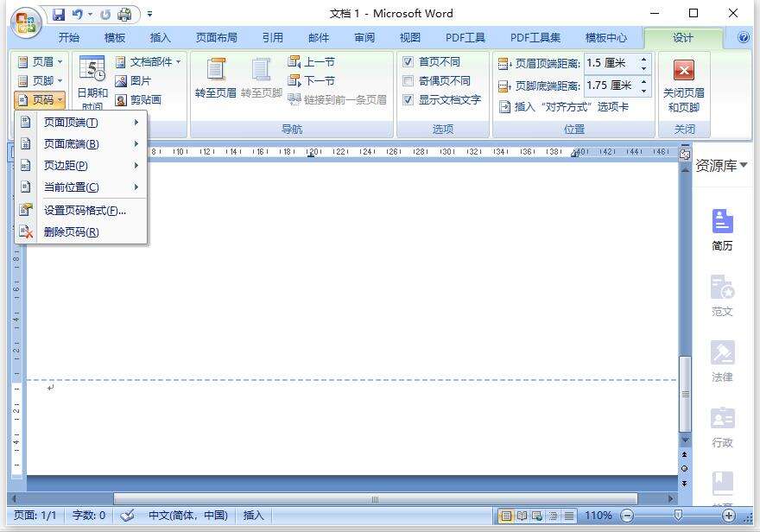The image size is (760, 532).
Task: Zoom out with the minus button
Action: (x=627, y=516)
